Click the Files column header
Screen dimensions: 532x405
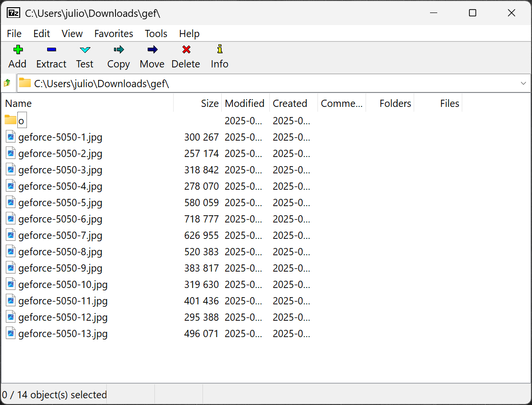[438, 103]
